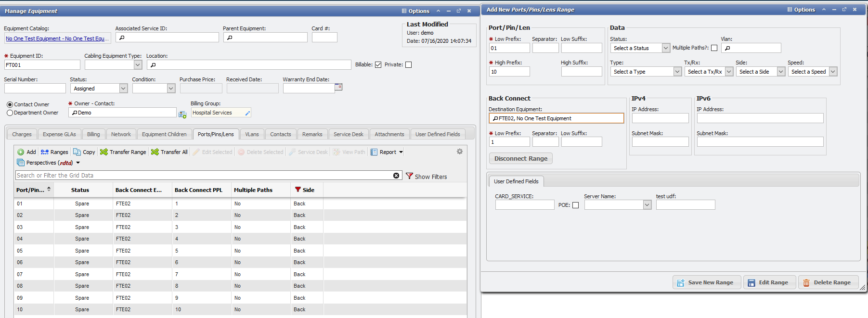Switch to the VLans tab
This screenshot has width=868, height=318.
[252, 134]
